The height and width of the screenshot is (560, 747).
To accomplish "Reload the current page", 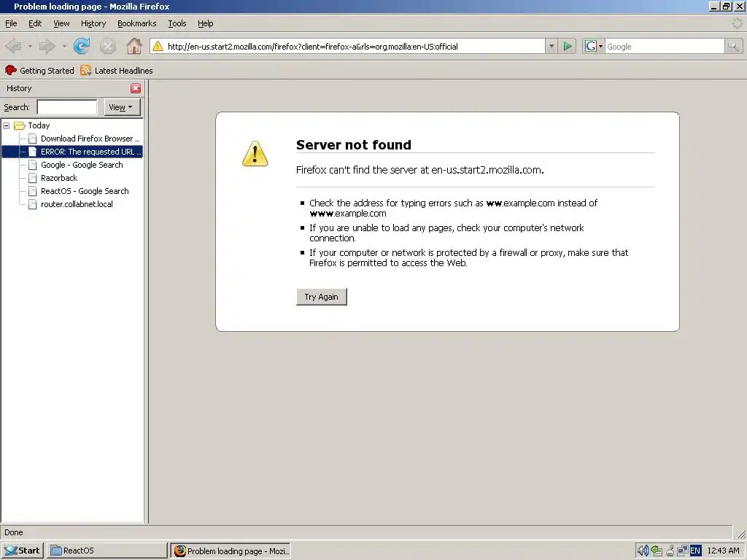I will (82, 46).
